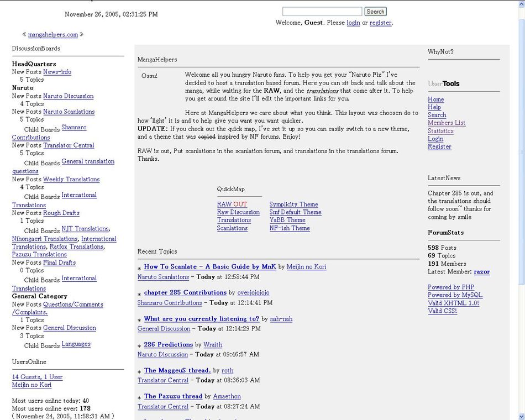This screenshot has height=420, width=525.
Task: Switch to YaBB Theme
Action: coord(287,220)
